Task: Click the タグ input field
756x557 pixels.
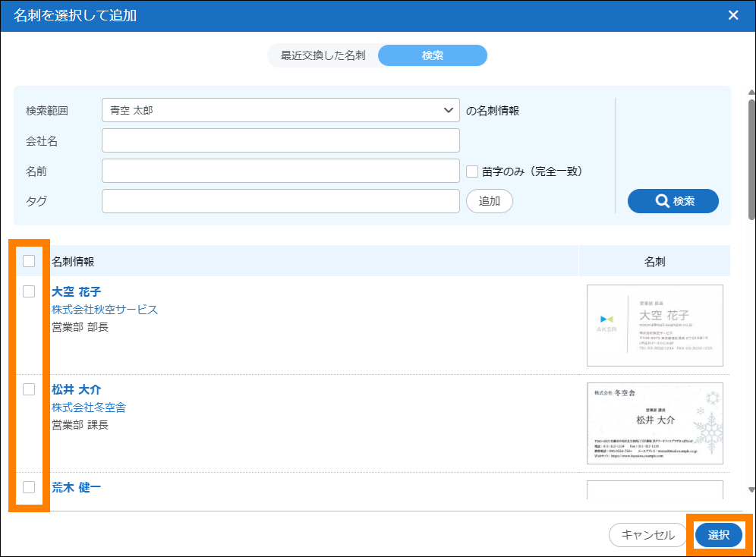Action: click(x=280, y=201)
